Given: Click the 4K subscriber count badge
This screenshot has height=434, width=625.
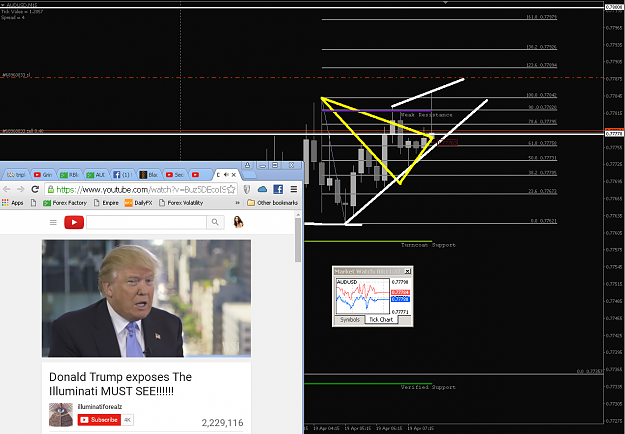Looking at the screenshot, I should tap(128, 420).
